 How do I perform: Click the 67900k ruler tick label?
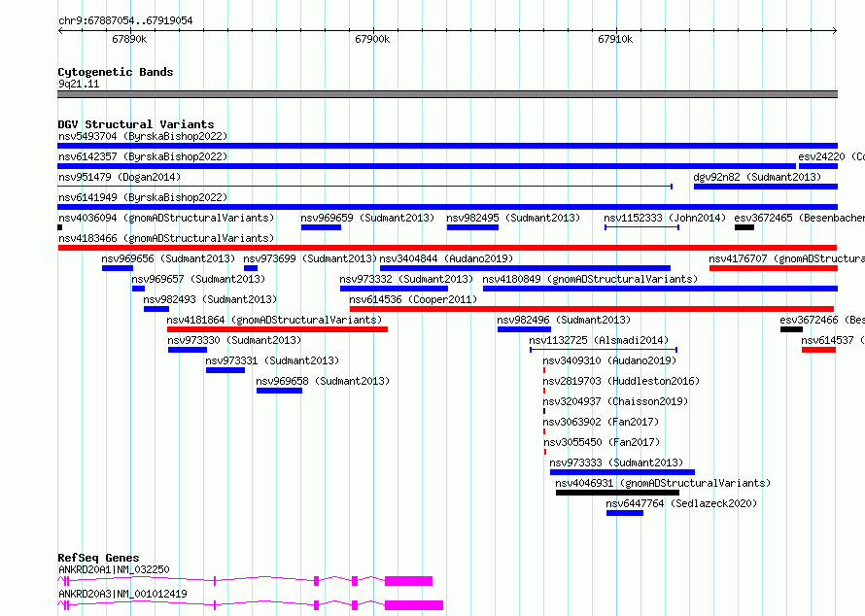coord(372,39)
